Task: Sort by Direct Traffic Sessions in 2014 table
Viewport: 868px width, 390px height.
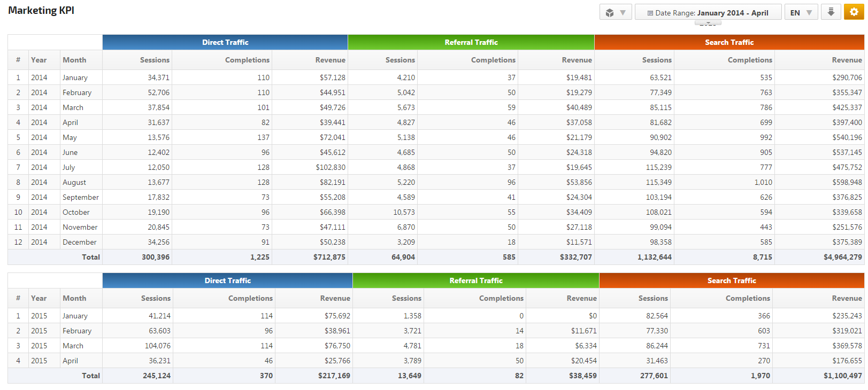Action: tap(155, 60)
